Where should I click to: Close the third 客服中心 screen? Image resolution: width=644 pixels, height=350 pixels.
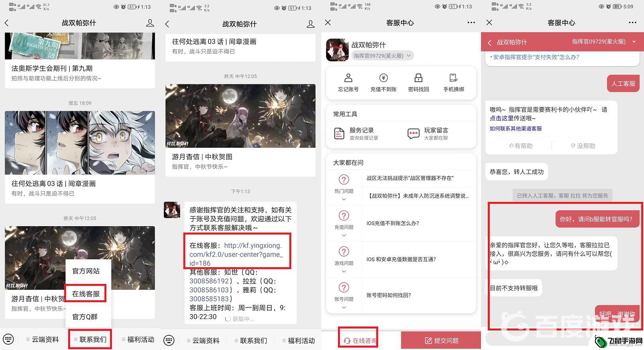click(328, 23)
